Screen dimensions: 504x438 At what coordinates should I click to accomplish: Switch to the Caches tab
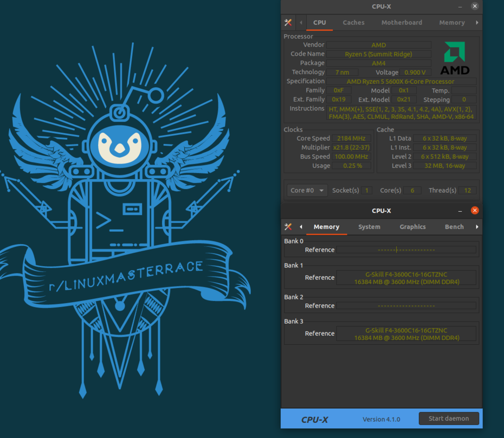[353, 23]
